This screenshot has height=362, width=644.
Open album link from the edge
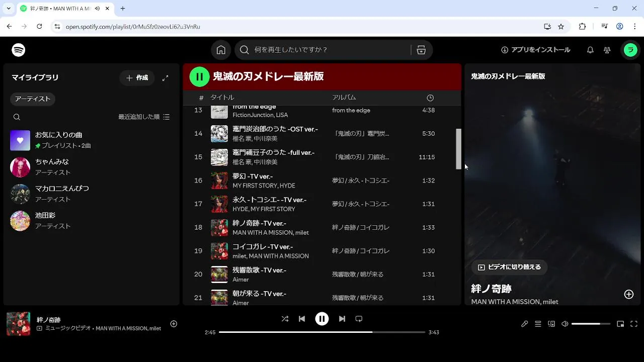pos(351,110)
